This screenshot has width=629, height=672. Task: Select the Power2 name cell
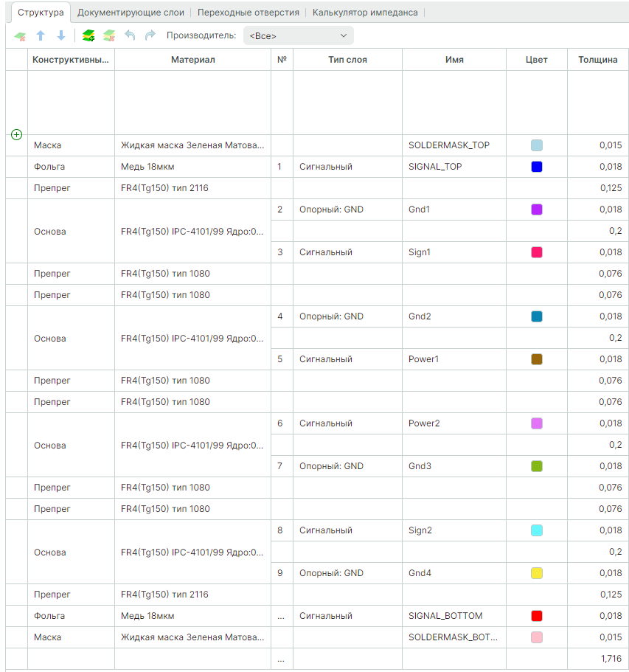[x=454, y=423]
